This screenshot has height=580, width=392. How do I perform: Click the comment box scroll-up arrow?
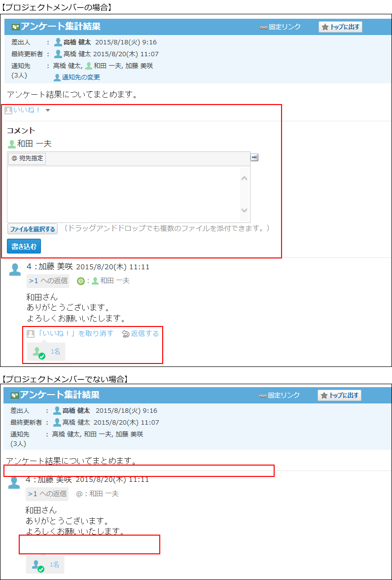point(244,179)
